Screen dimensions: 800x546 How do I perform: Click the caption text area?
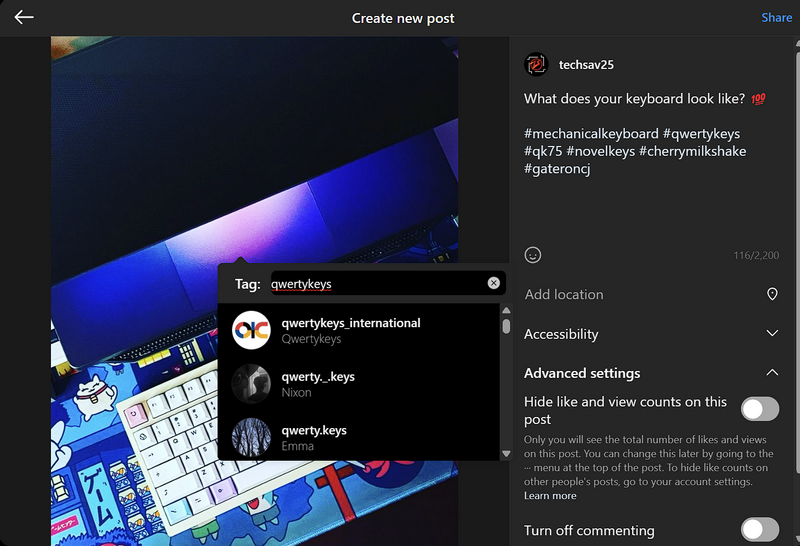pyautogui.click(x=650, y=190)
